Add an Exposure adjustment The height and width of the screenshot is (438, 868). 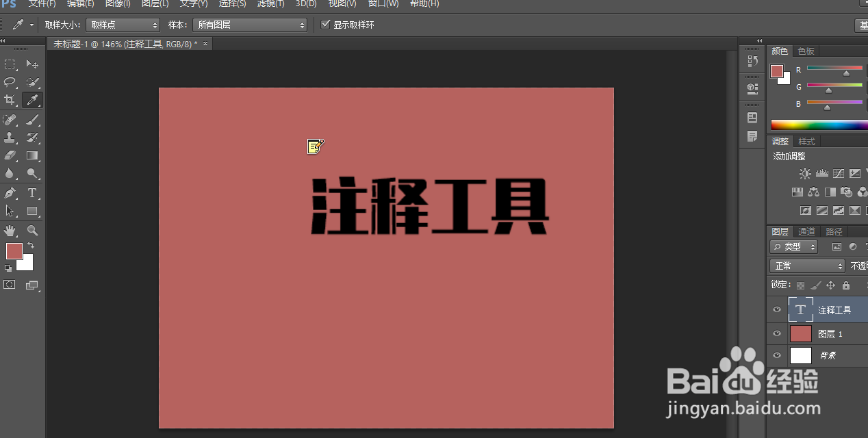tap(855, 174)
